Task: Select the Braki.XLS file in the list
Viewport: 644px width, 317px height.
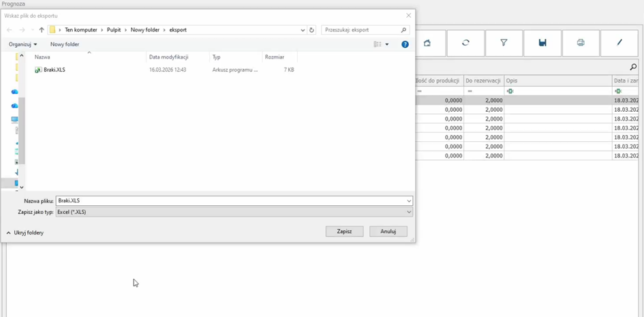Action: (55, 70)
